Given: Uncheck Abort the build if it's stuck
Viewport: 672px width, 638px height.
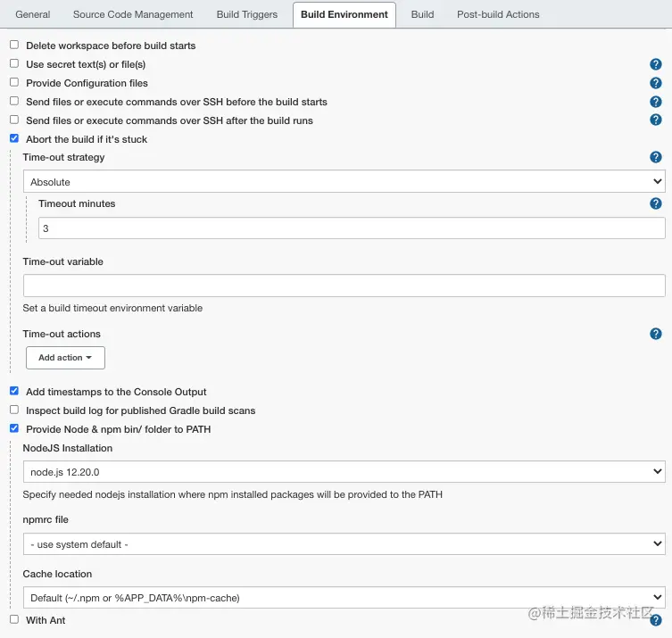Looking at the screenshot, I should [x=14, y=138].
